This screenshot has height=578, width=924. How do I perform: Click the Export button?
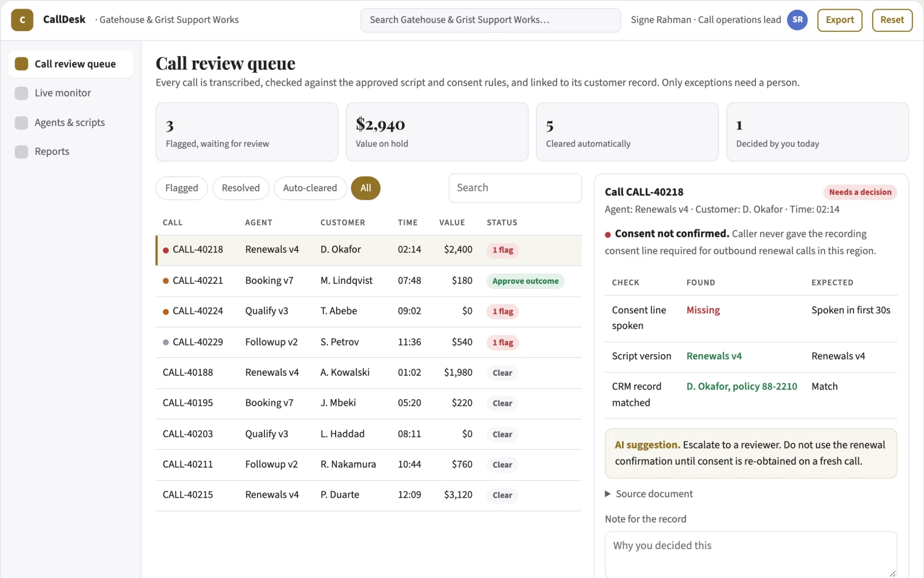click(x=840, y=20)
